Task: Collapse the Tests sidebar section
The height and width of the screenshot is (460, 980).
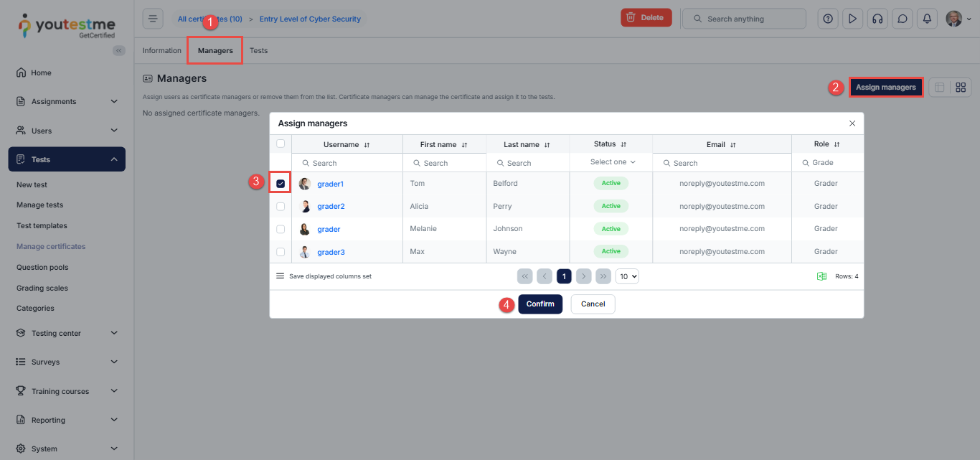Action: coord(67,159)
